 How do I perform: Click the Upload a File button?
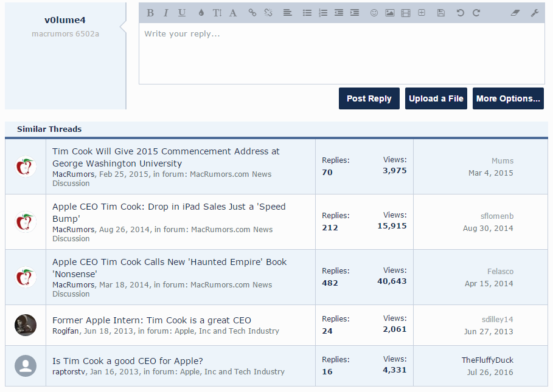point(436,98)
